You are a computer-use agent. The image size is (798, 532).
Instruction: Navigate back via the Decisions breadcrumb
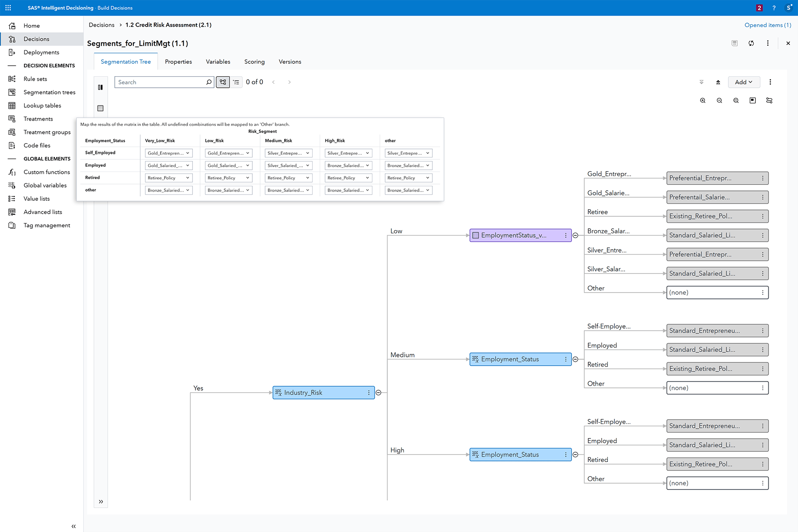pyautogui.click(x=102, y=25)
